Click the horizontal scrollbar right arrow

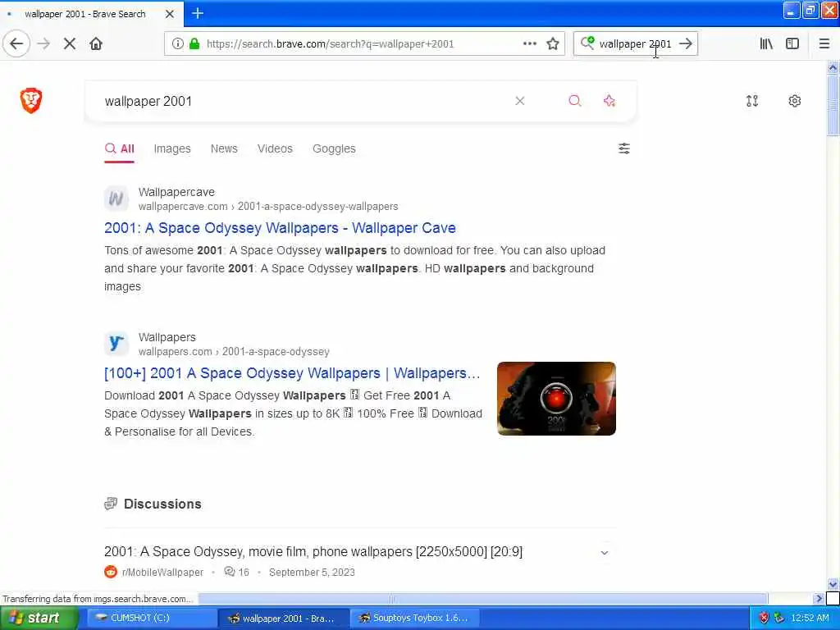[x=818, y=598]
